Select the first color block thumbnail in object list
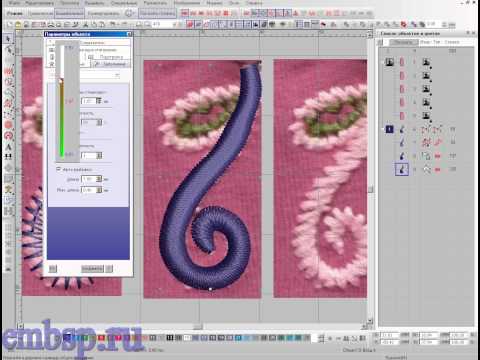The width and height of the screenshot is (480, 360). 389,62
